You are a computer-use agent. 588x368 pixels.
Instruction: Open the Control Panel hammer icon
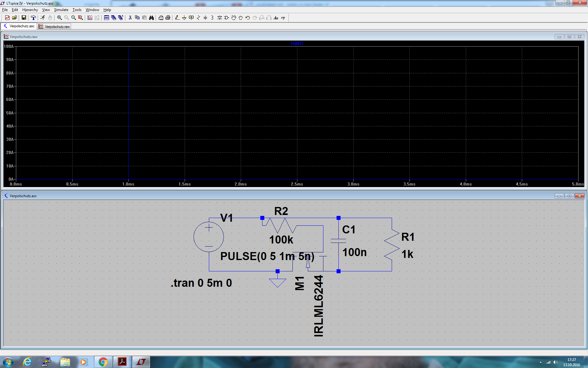pos(33,18)
